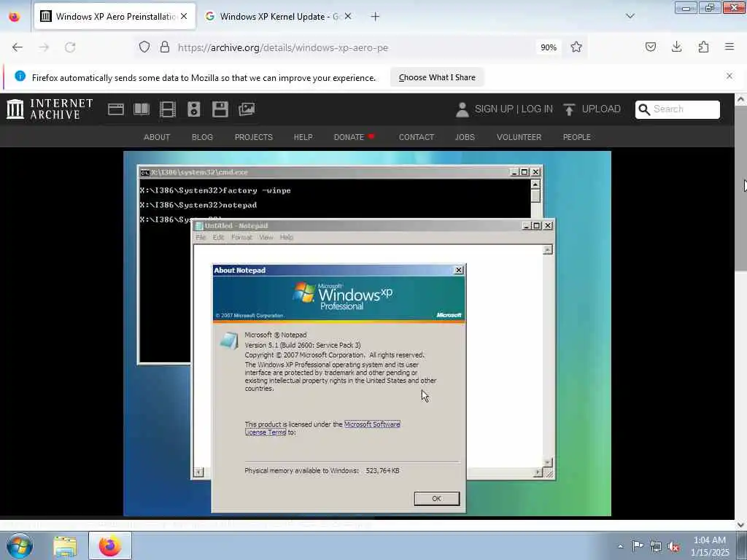Open the HELP nav item
Screen dimensions: 747x560
tap(303, 137)
